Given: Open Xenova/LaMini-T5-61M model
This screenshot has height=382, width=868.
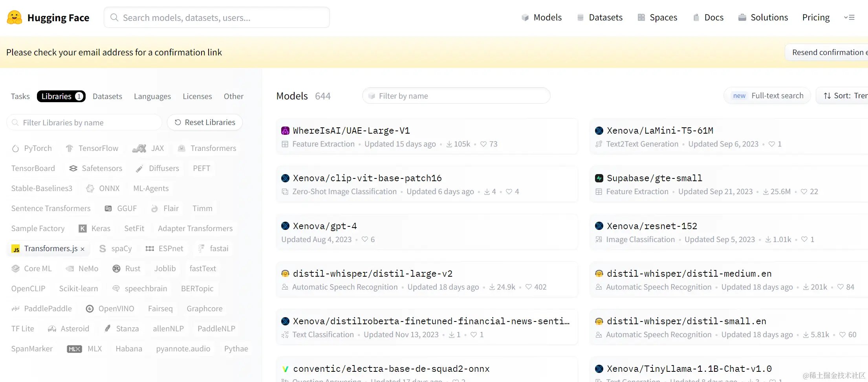Looking at the screenshot, I should (729, 136).
